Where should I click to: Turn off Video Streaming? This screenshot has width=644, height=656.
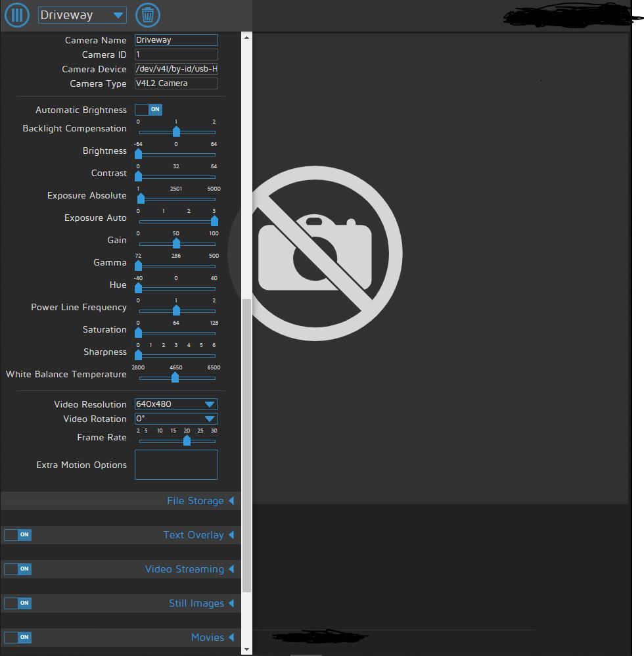click(x=17, y=569)
